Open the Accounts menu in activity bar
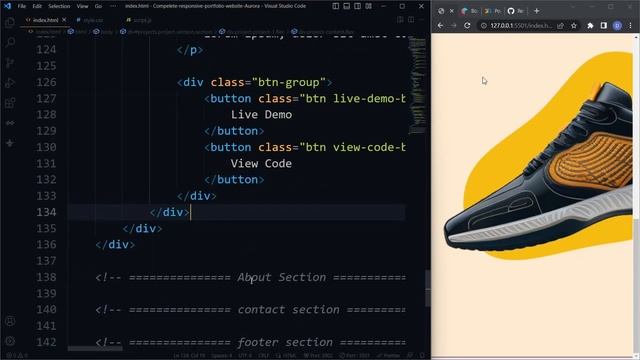The width and height of the screenshot is (640, 360). (10, 321)
